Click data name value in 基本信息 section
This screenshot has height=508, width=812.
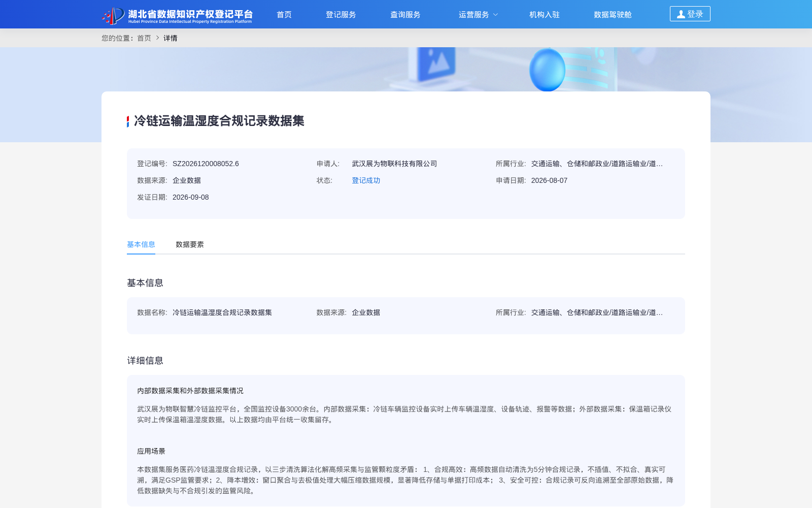(x=222, y=312)
